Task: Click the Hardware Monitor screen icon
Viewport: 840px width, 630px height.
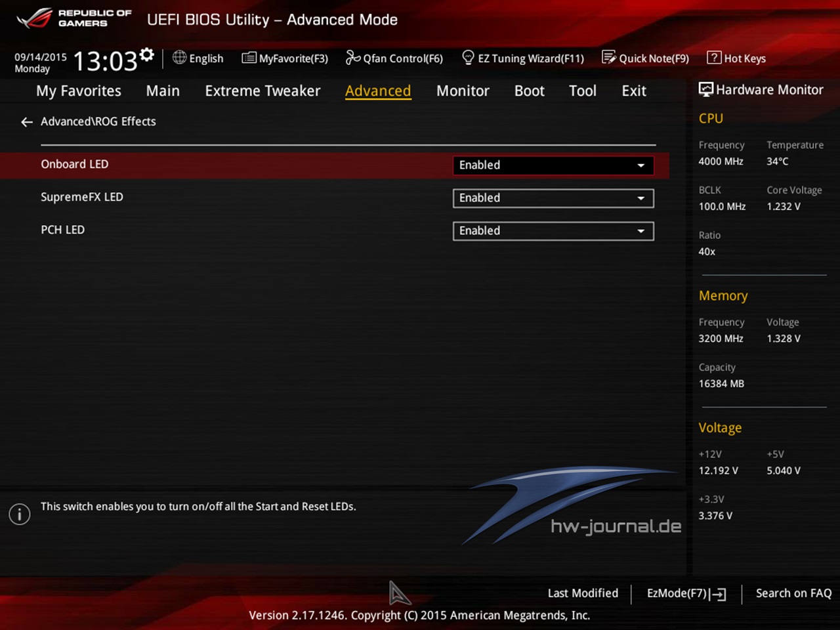Action: point(706,90)
